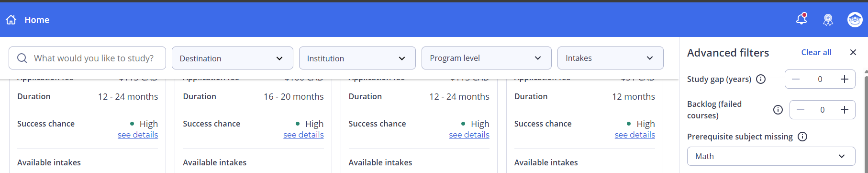This screenshot has width=868, height=173.
Task: Click the Backlog value field
Action: point(823,110)
